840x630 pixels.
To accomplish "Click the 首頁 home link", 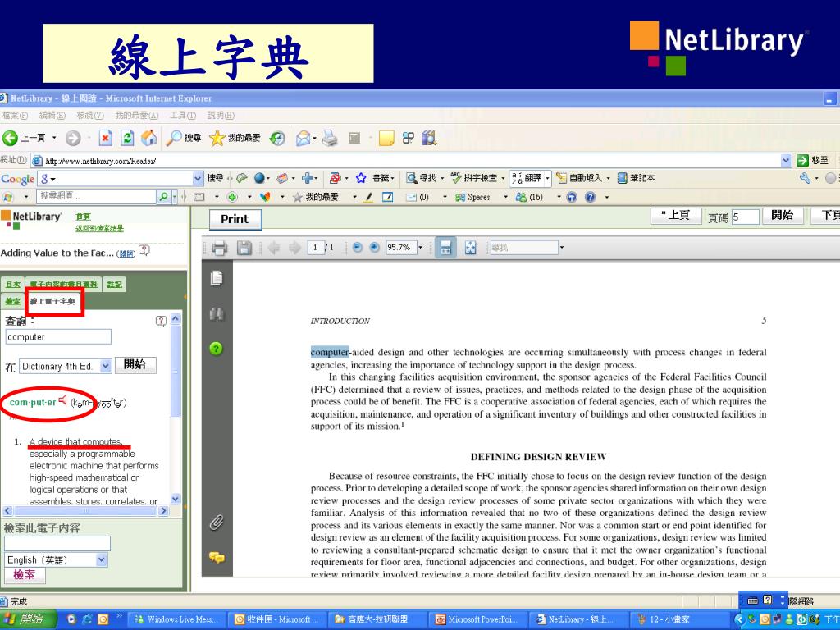I will click(x=83, y=217).
